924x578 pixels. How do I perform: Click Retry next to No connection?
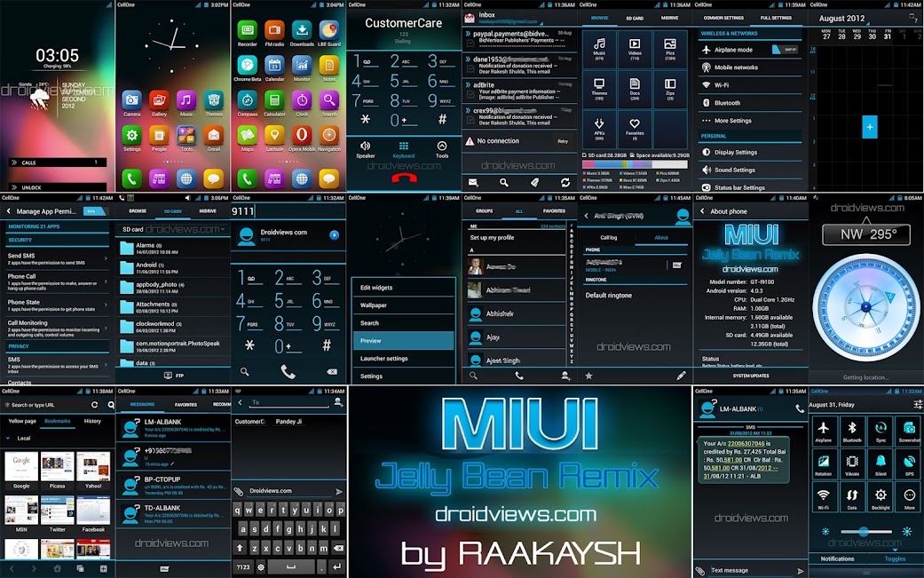[563, 141]
